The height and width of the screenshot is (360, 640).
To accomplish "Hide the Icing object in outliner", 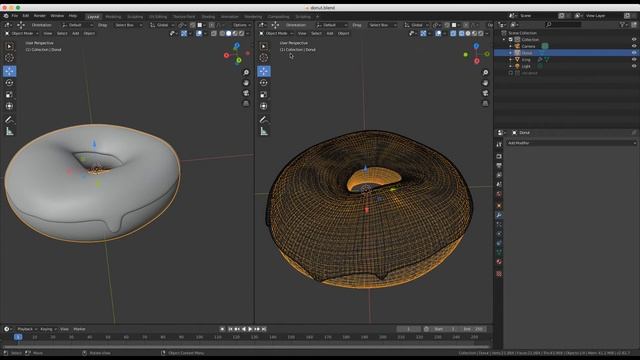I will [x=634, y=60].
